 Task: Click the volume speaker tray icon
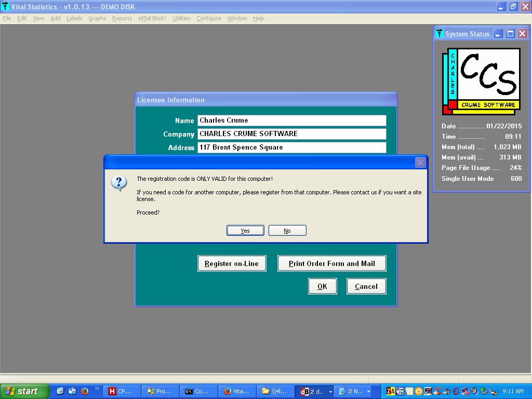[474, 391]
